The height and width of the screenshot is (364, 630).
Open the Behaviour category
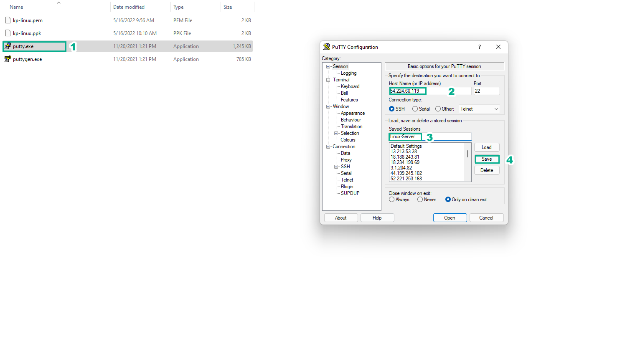click(x=351, y=120)
